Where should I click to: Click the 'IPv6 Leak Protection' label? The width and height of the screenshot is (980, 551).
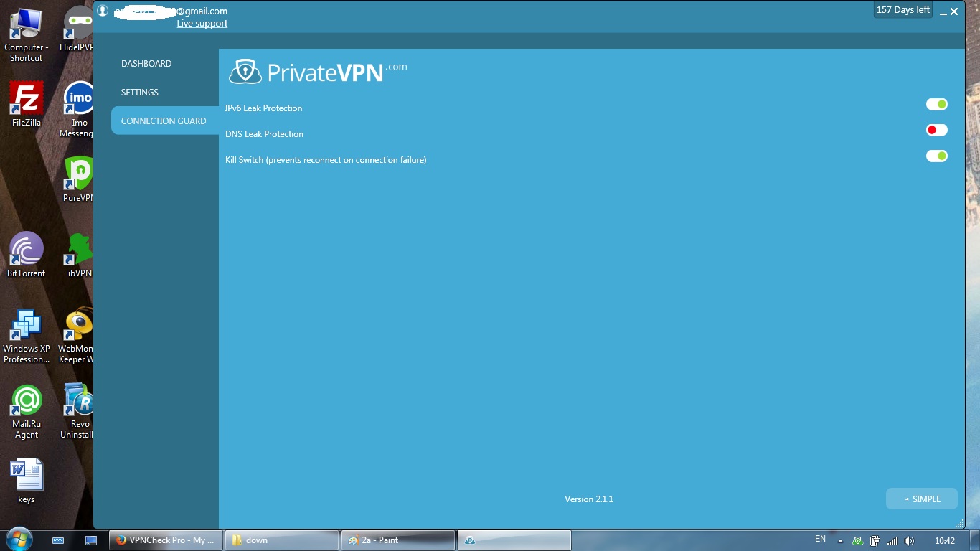tap(264, 108)
